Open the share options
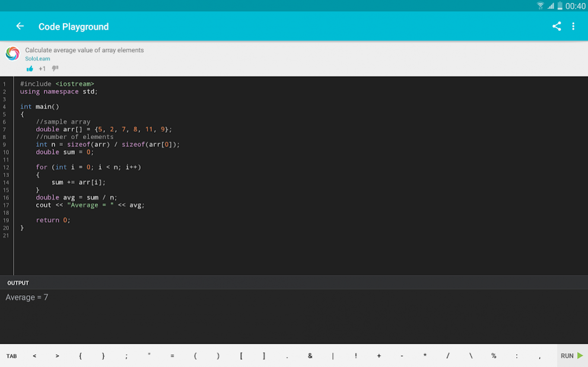This screenshot has width=588, height=367. click(x=556, y=26)
